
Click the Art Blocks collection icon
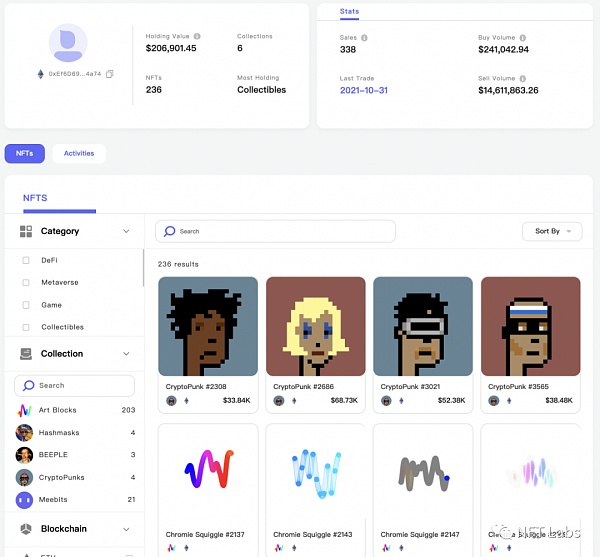point(24,410)
